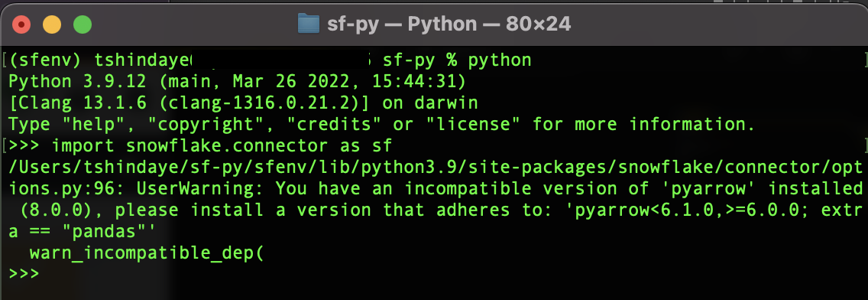Click the green fullscreen window button
The width and height of the screenshot is (868, 300).
tap(83, 24)
